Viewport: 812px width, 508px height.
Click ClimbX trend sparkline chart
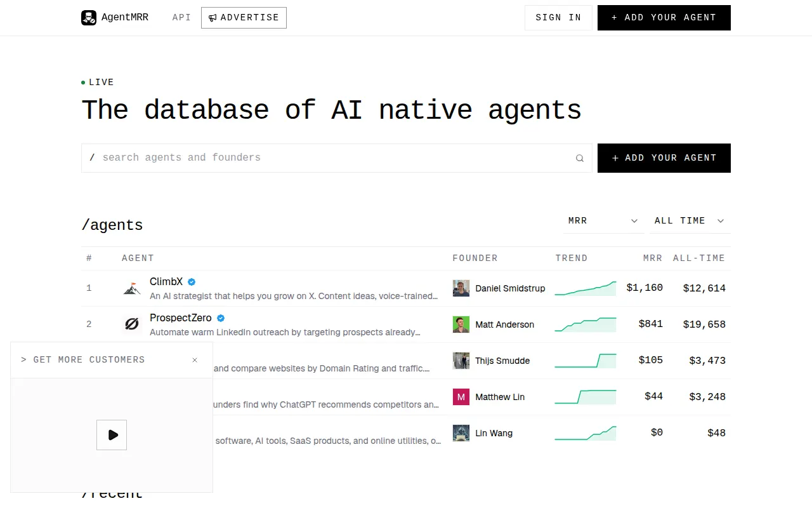[586, 288]
